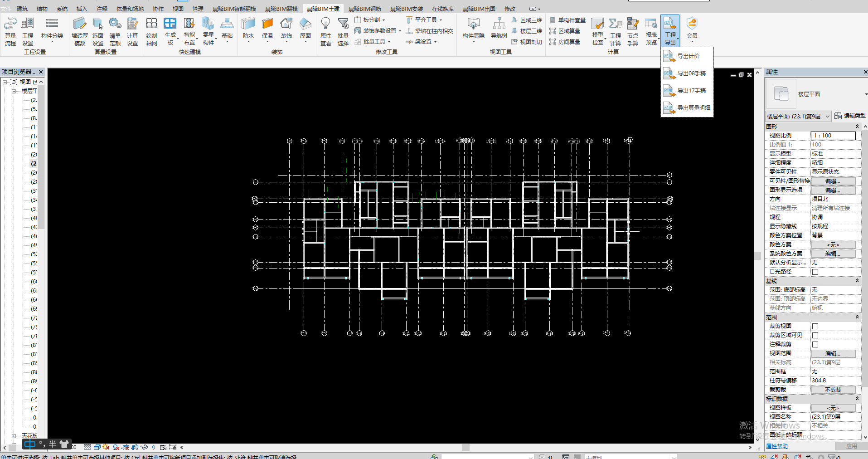Open 报表预览 report preview
This screenshot has width=868, height=459.
coord(651,31)
